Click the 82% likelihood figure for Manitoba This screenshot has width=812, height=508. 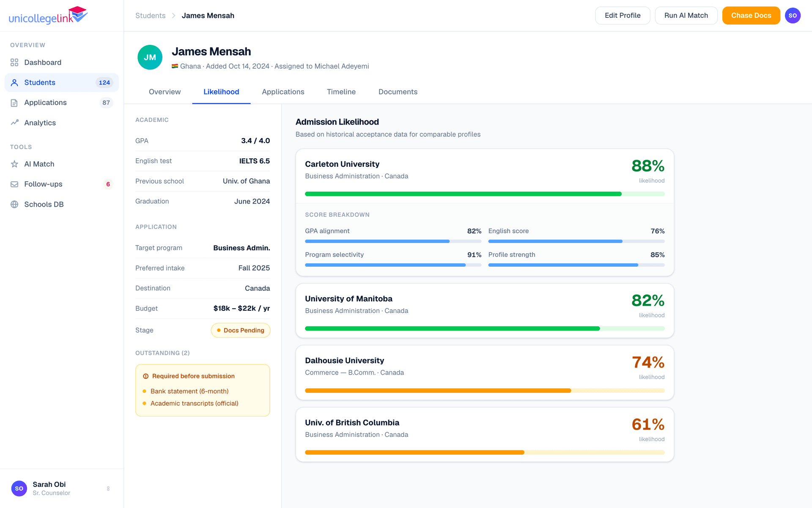click(x=648, y=301)
